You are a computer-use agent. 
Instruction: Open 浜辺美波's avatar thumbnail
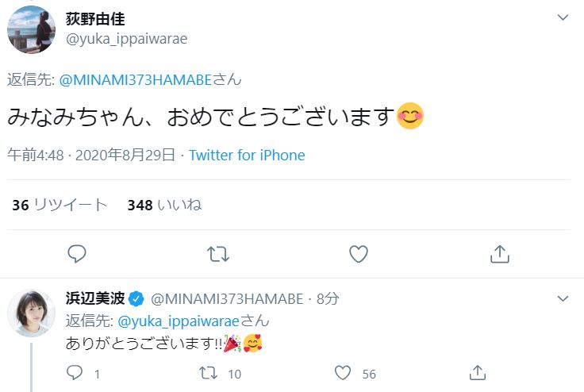tap(31, 313)
